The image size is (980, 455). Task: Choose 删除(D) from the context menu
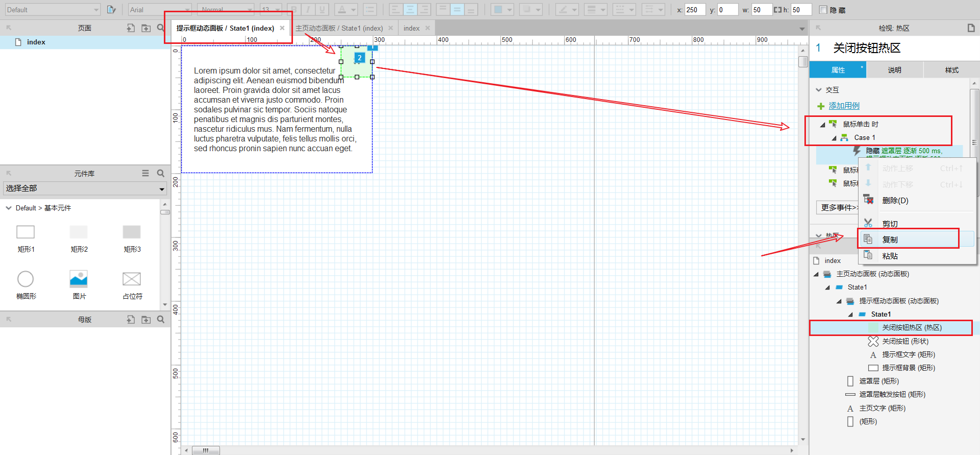coord(918,201)
